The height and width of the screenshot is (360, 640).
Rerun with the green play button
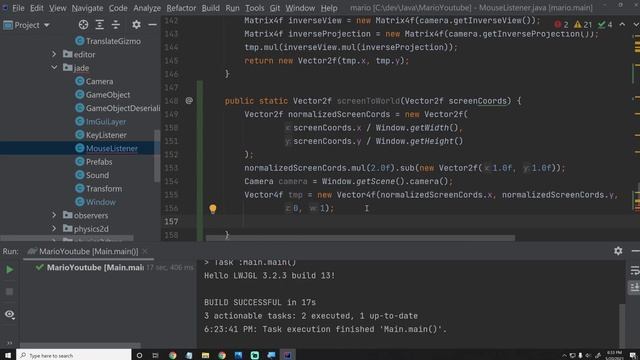pyautogui.click(x=9, y=269)
